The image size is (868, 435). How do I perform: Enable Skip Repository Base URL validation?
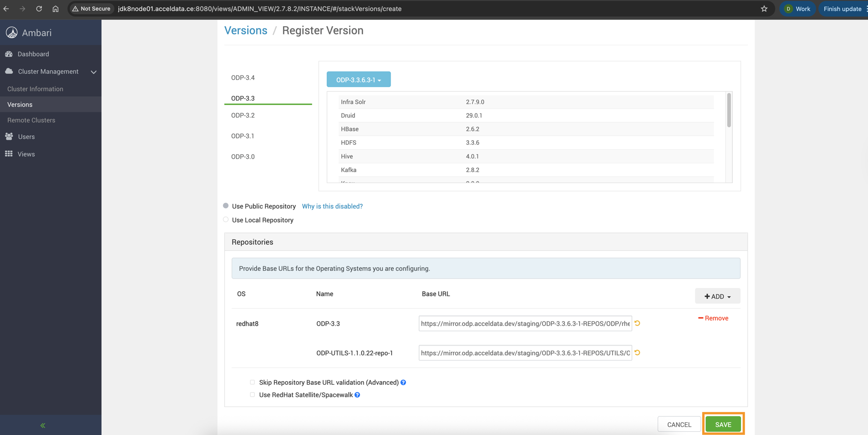(x=252, y=383)
